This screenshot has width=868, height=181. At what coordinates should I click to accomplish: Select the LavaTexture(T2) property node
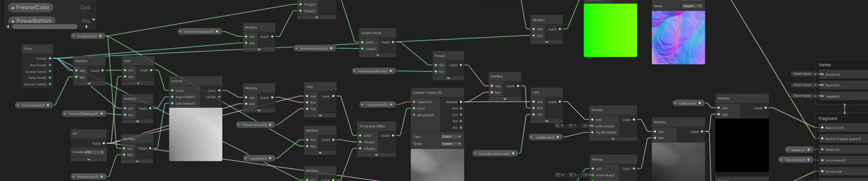click(378, 105)
